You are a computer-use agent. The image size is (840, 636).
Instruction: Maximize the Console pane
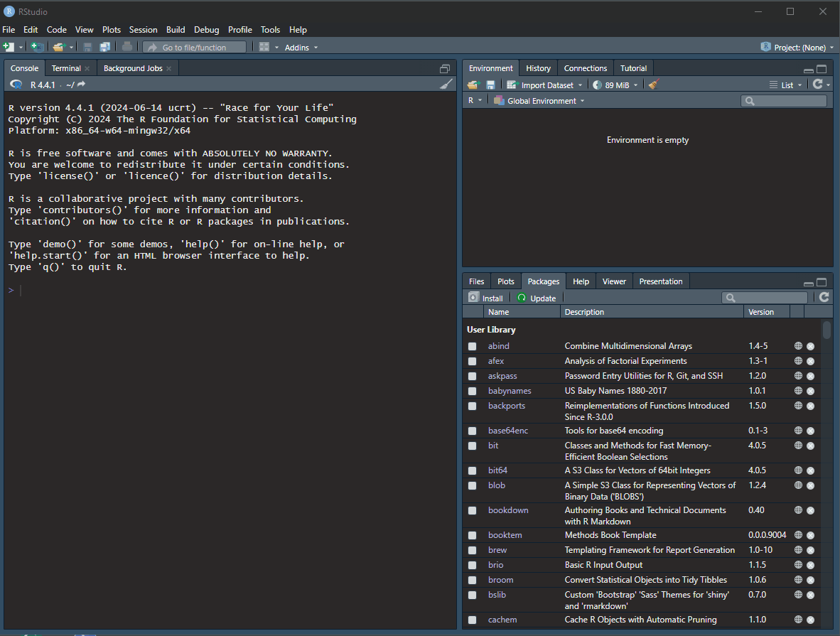(445, 69)
